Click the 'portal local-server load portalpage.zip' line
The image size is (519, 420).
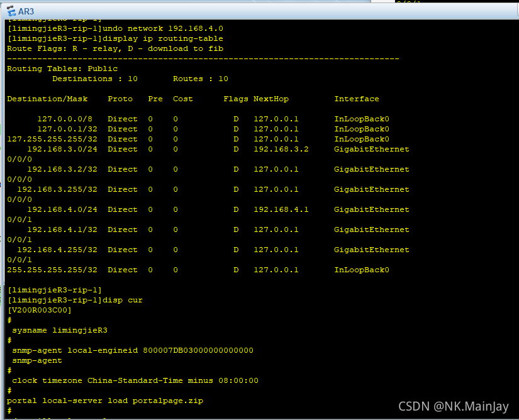coord(105,401)
